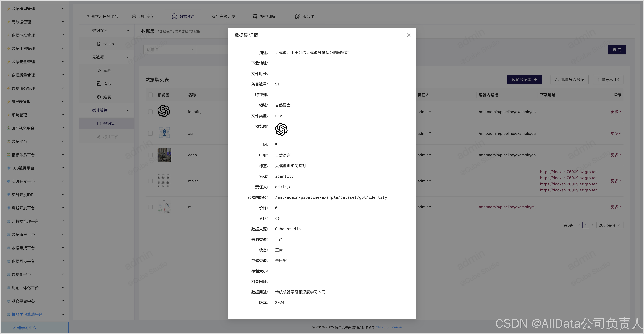Click the 项目空间 people icon
The image size is (644, 334).
click(x=134, y=16)
